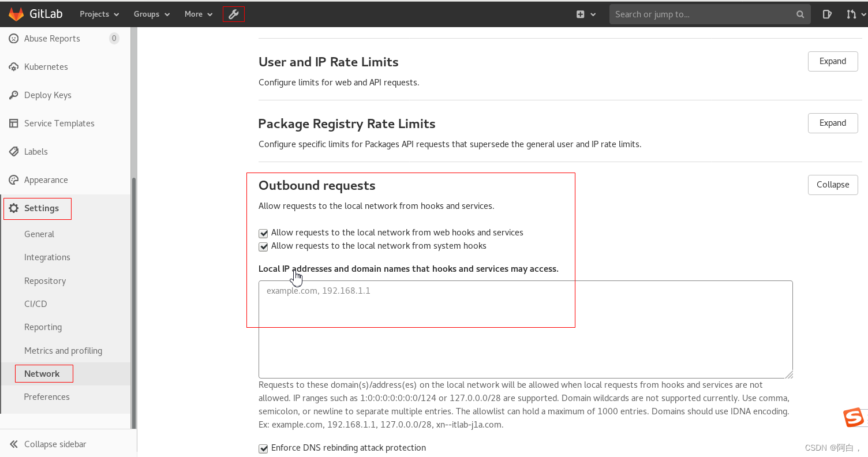This screenshot has height=457, width=868.
Task: Open Deploy Keys admin page
Action: point(48,95)
